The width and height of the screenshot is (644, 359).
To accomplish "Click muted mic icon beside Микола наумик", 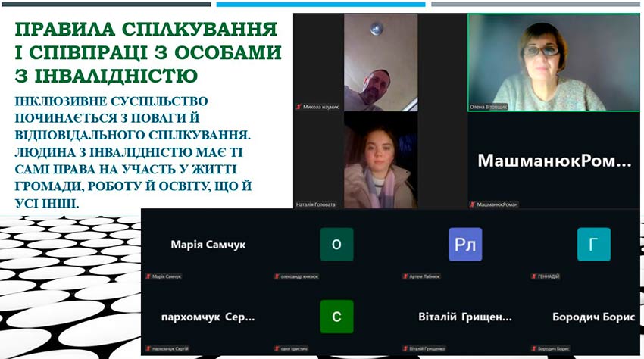I will (299, 107).
